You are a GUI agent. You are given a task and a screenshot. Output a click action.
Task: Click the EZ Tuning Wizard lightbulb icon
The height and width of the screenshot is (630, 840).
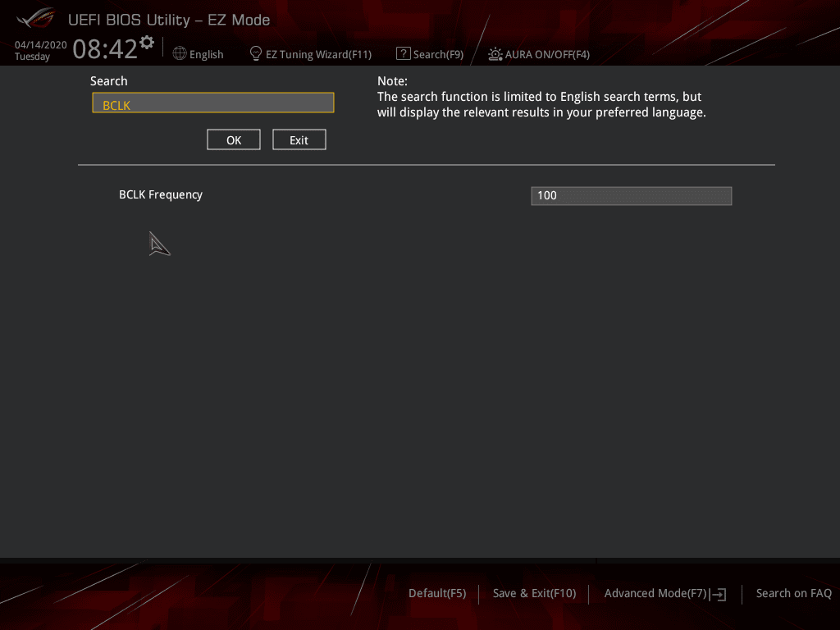click(256, 53)
